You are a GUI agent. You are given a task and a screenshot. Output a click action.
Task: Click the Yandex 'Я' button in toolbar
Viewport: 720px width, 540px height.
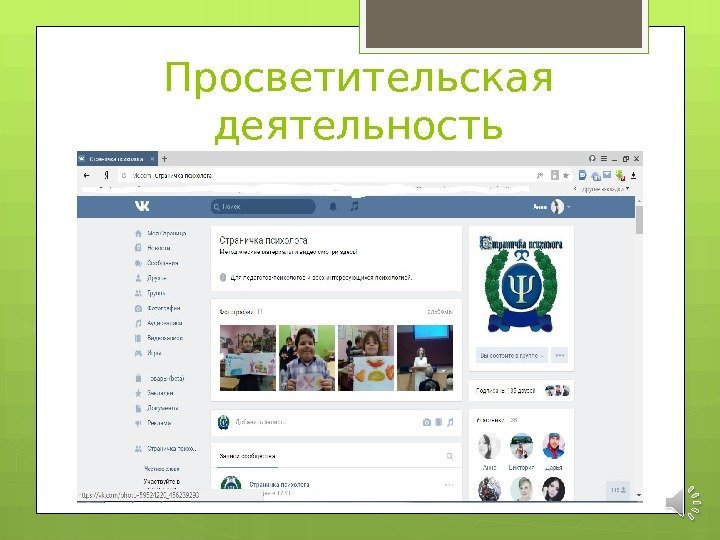pos(107,175)
